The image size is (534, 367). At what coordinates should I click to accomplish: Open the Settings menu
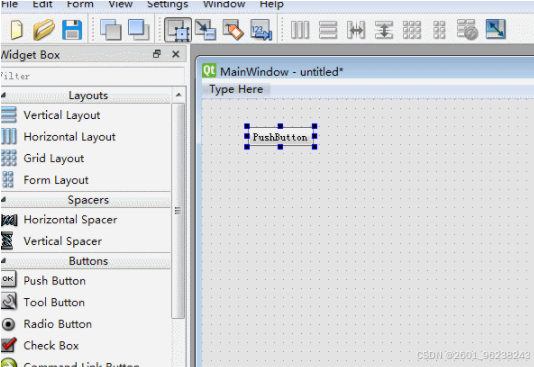tap(168, 4)
